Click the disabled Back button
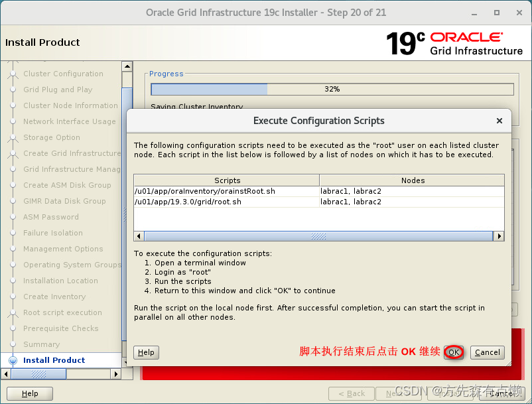The height and width of the screenshot is (404, 532). tap(352, 393)
